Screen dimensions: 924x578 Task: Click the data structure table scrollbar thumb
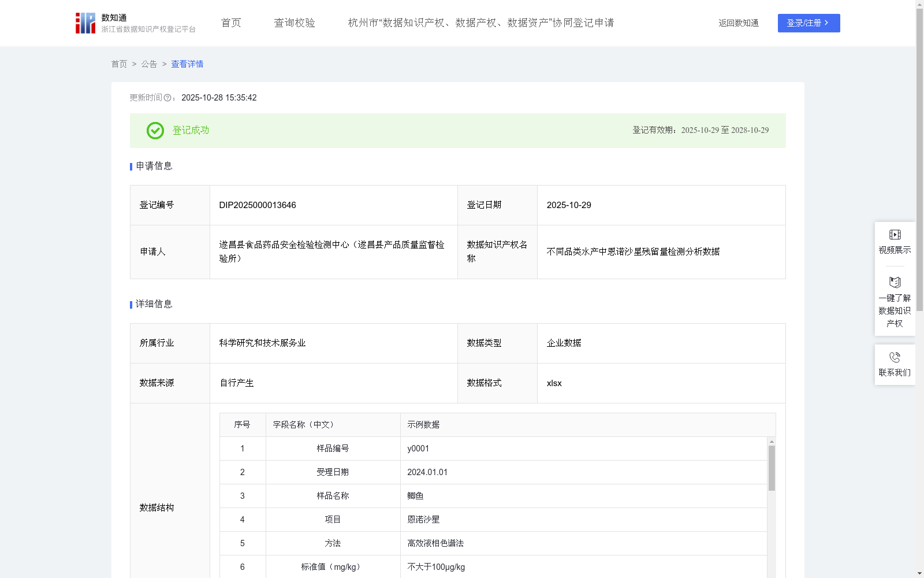tap(772, 468)
